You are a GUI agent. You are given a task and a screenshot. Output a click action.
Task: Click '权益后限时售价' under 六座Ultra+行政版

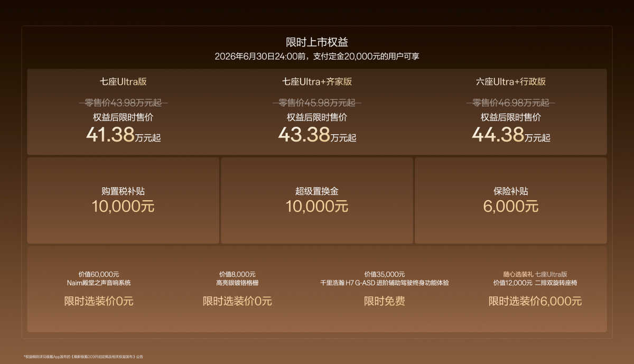[x=511, y=117]
